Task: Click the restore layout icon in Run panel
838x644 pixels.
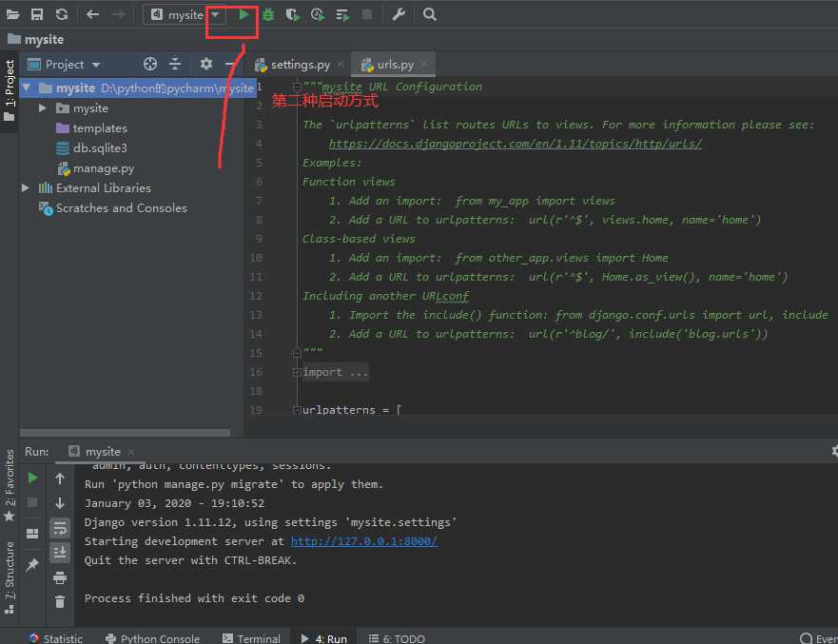Action: [32, 534]
